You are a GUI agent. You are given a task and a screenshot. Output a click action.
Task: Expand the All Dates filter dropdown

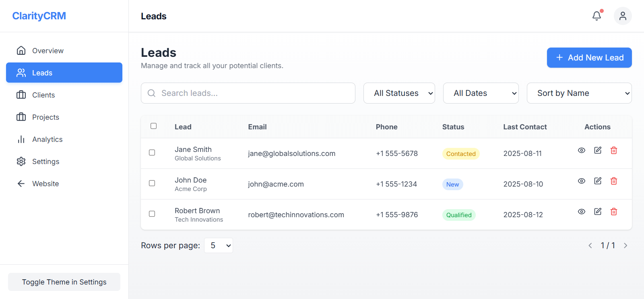[x=481, y=93]
